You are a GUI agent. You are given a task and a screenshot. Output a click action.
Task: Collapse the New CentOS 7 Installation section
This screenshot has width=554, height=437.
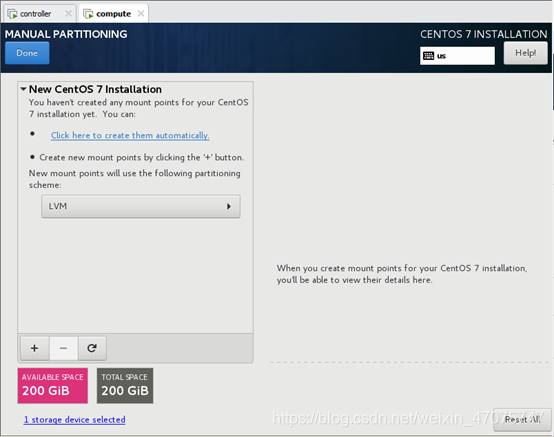(x=23, y=89)
